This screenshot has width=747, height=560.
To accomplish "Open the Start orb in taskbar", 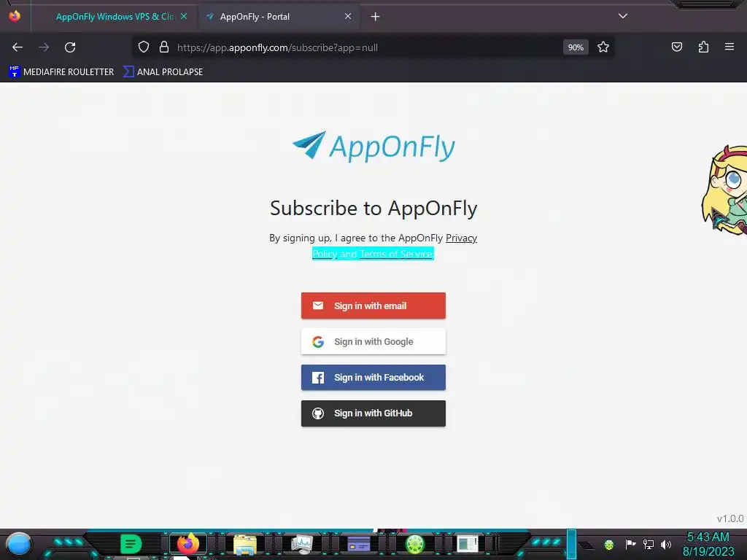I will [19, 544].
